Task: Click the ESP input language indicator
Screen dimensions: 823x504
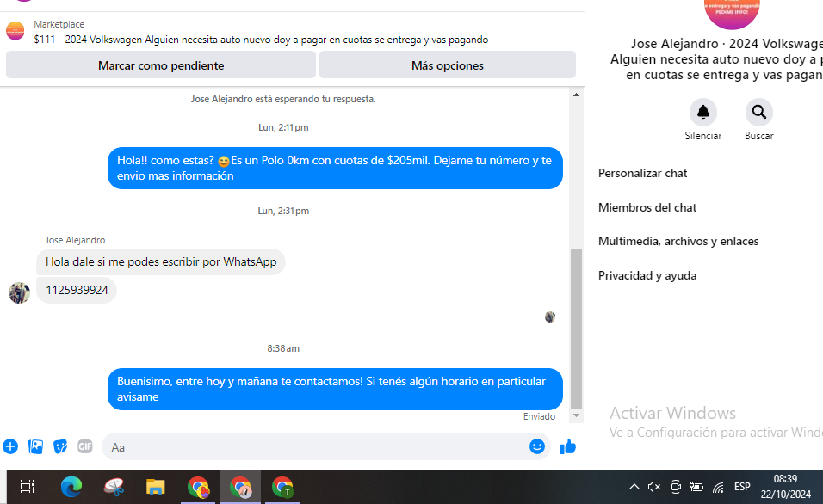Action: pyautogui.click(x=742, y=487)
